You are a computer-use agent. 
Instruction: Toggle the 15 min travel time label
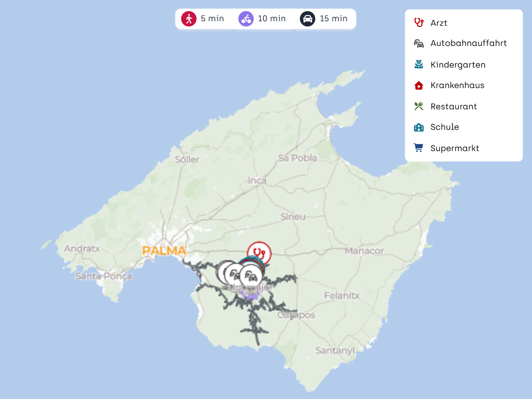point(333,19)
